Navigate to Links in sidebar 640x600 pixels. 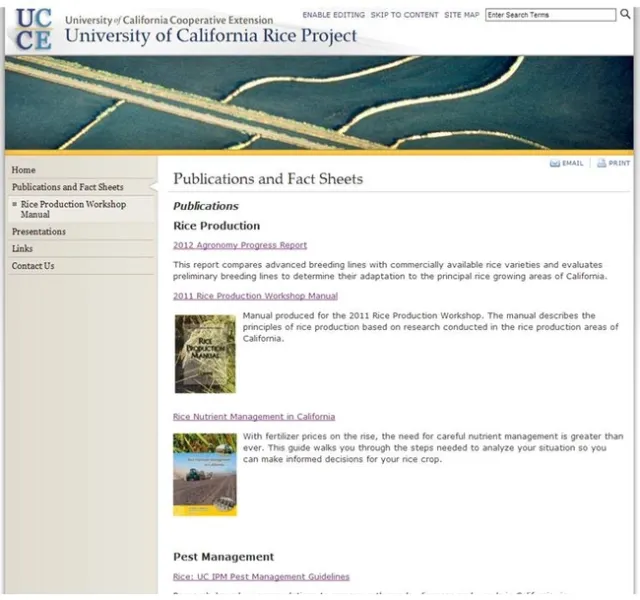click(23, 248)
